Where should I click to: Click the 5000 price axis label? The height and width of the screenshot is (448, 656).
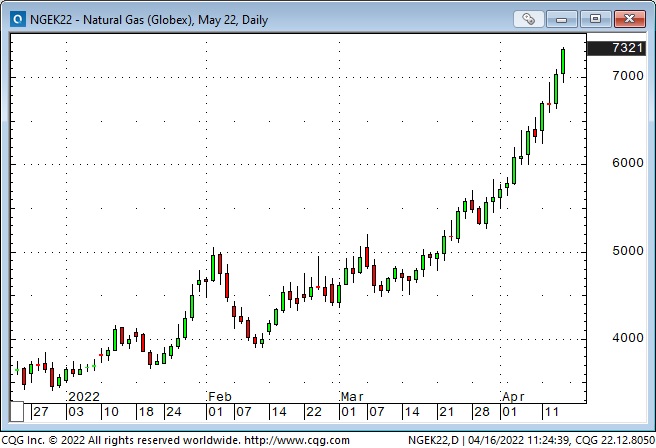point(628,251)
